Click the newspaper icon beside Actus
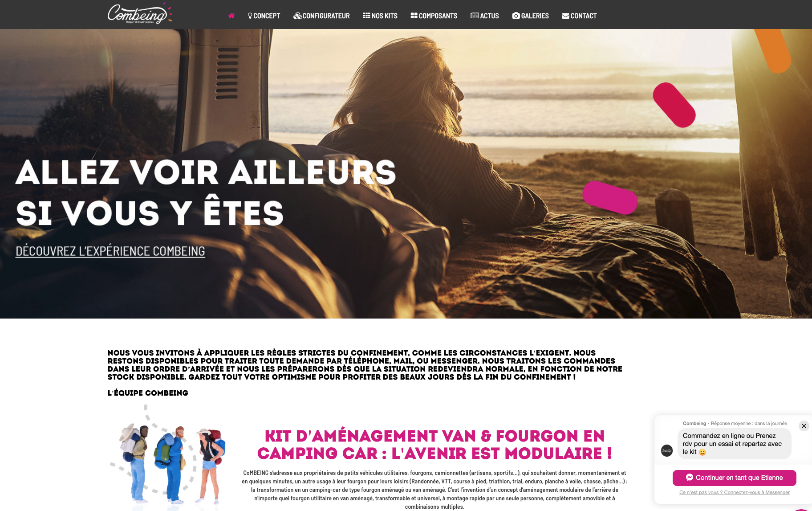This screenshot has width=812, height=511. point(475,16)
